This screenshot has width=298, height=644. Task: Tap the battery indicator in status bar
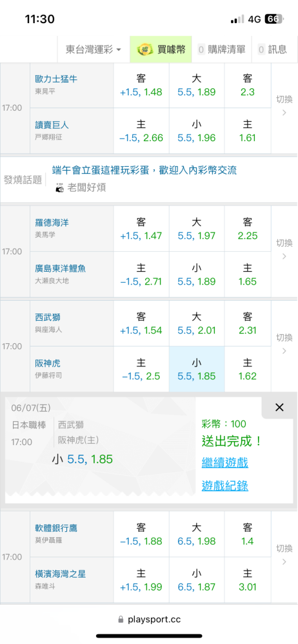pyautogui.click(x=273, y=19)
